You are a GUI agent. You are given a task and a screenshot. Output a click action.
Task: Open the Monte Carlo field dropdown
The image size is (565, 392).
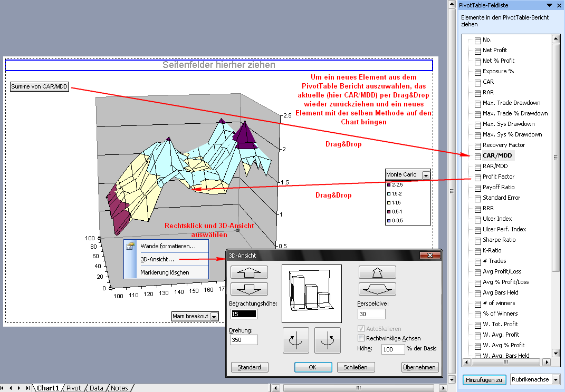[426, 175]
